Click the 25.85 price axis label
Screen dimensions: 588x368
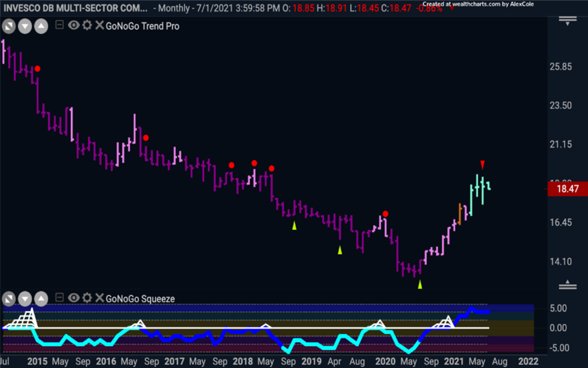point(560,67)
